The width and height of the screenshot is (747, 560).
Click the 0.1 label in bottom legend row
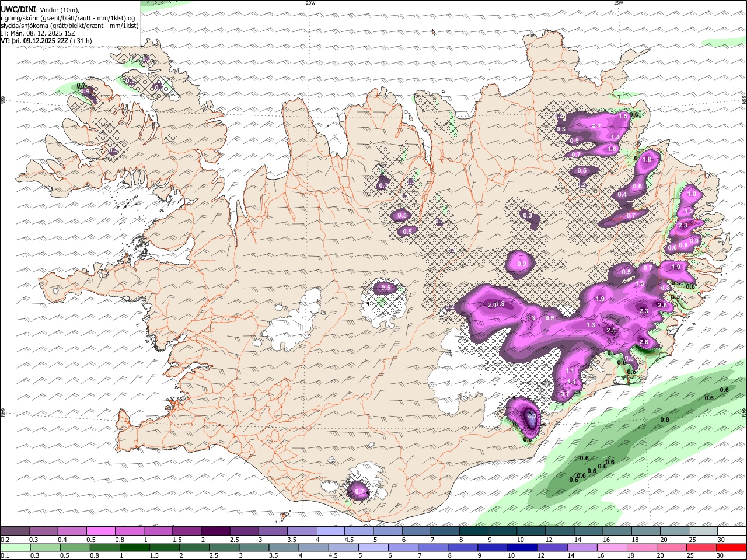[x=5, y=556]
